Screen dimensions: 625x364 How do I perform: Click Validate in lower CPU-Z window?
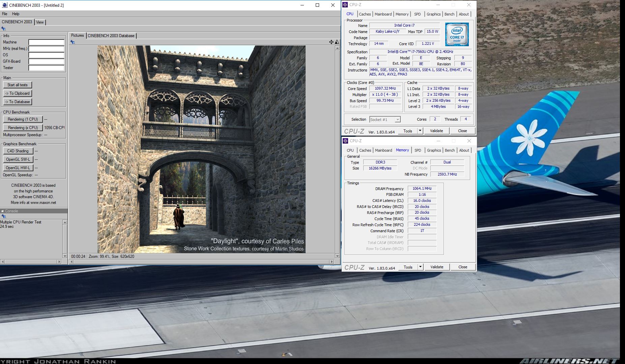tap(437, 267)
